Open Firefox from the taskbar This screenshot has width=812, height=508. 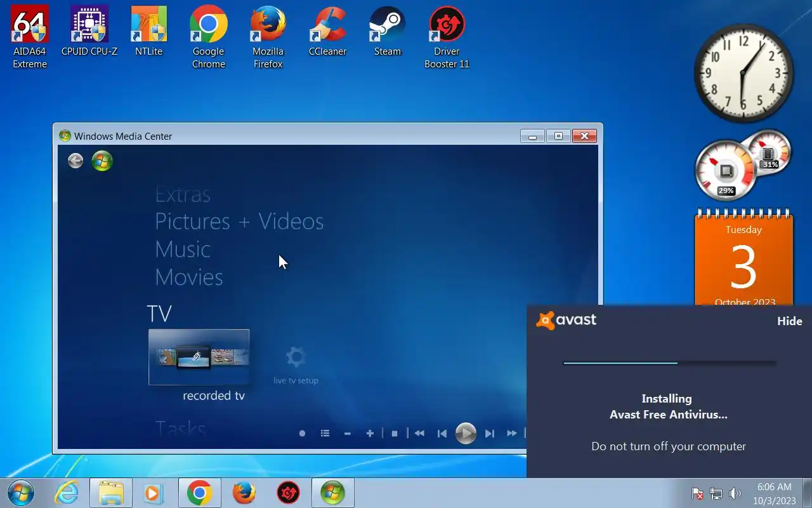pyautogui.click(x=244, y=493)
